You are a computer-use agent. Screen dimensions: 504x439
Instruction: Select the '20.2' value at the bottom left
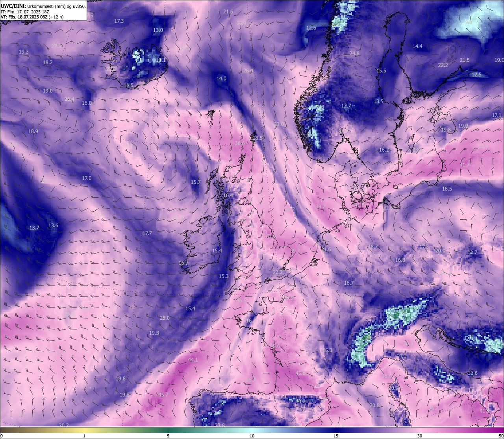pyautogui.click(x=64, y=425)
